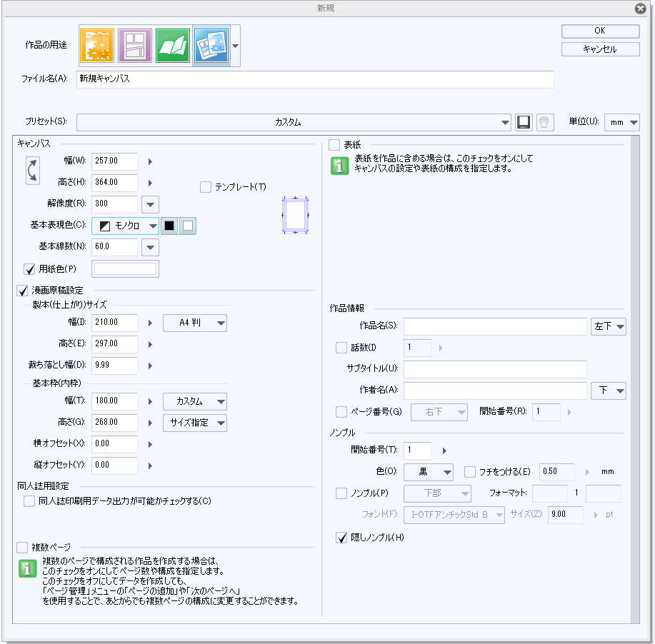655x644 pixels.
Task: Click the 作品名 input field
Action: point(495,326)
